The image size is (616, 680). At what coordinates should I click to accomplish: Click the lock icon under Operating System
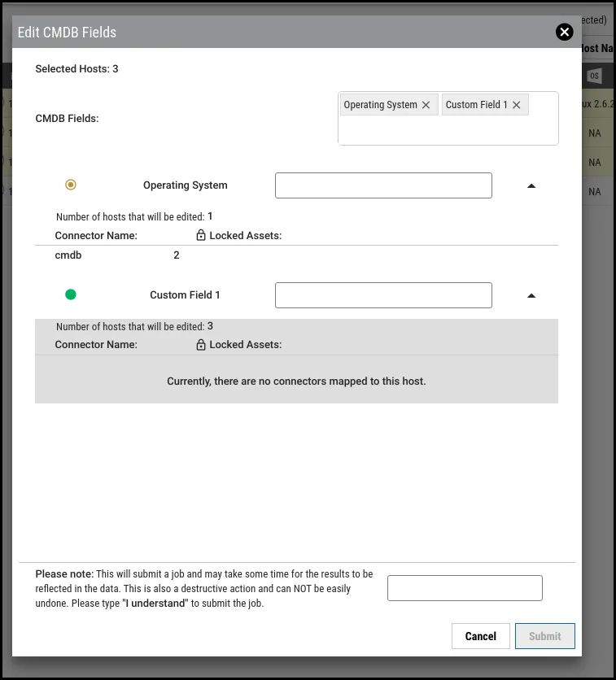201,235
